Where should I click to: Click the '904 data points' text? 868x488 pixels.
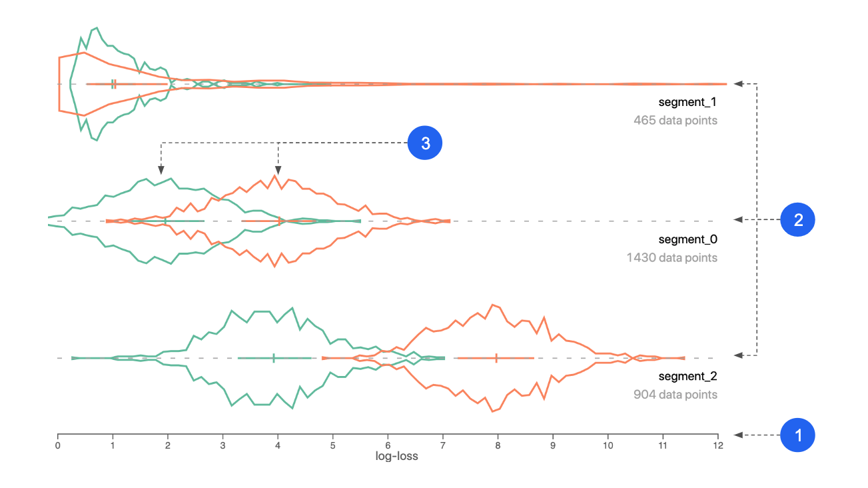point(675,394)
